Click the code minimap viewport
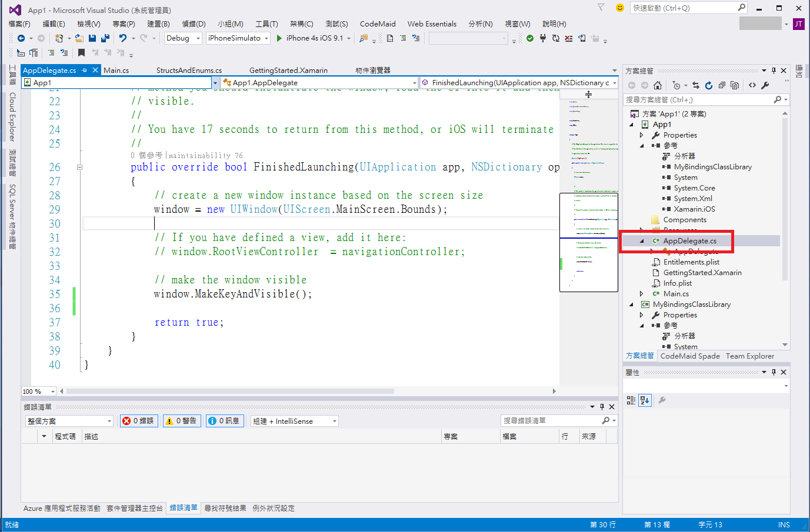Image resolution: width=810 pixels, height=532 pixels. (589, 242)
